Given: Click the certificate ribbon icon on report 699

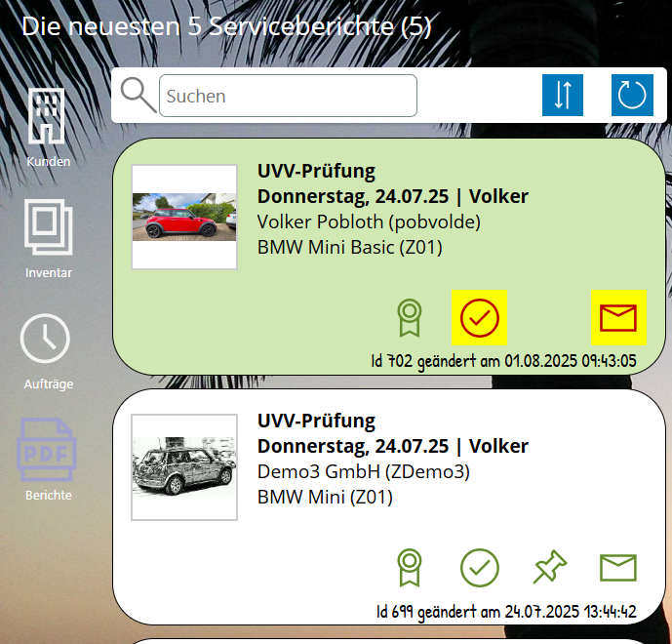Looking at the screenshot, I should [x=410, y=568].
